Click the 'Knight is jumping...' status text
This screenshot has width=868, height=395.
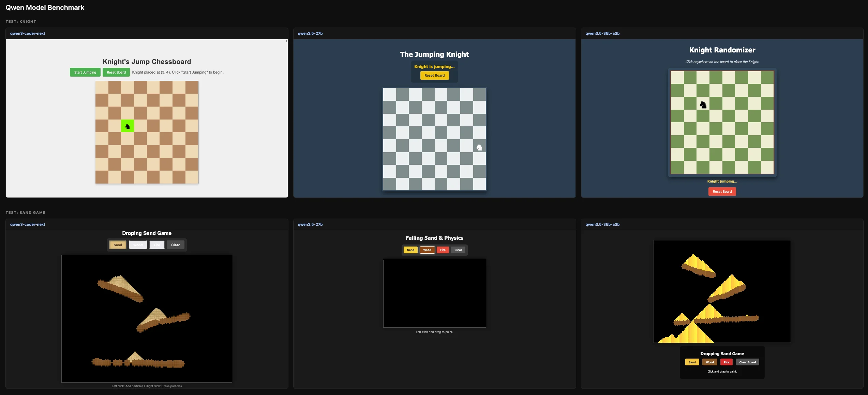(x=434, y=67)
